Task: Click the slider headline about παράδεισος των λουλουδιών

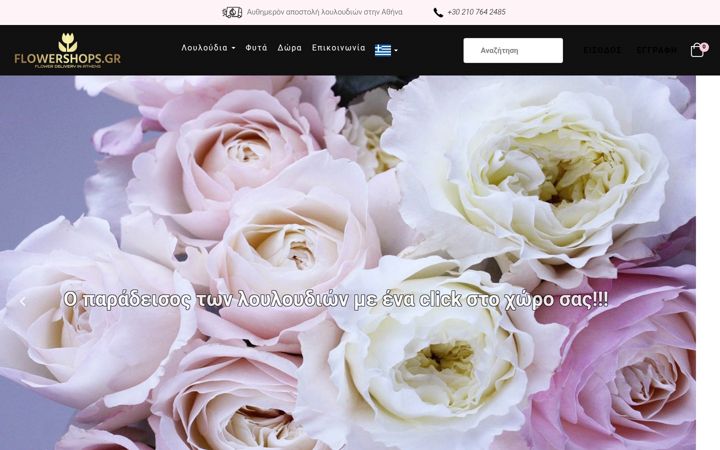Action: [x=336, y=300]
